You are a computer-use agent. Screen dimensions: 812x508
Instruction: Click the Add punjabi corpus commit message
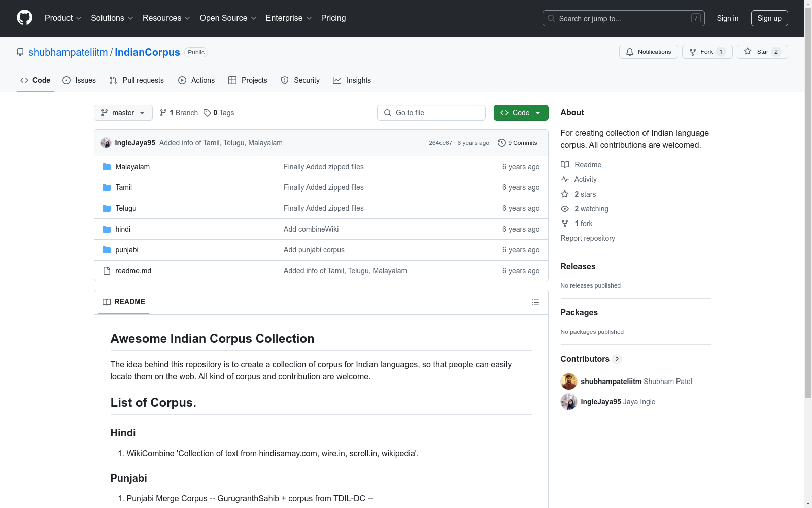click(314, 250)
